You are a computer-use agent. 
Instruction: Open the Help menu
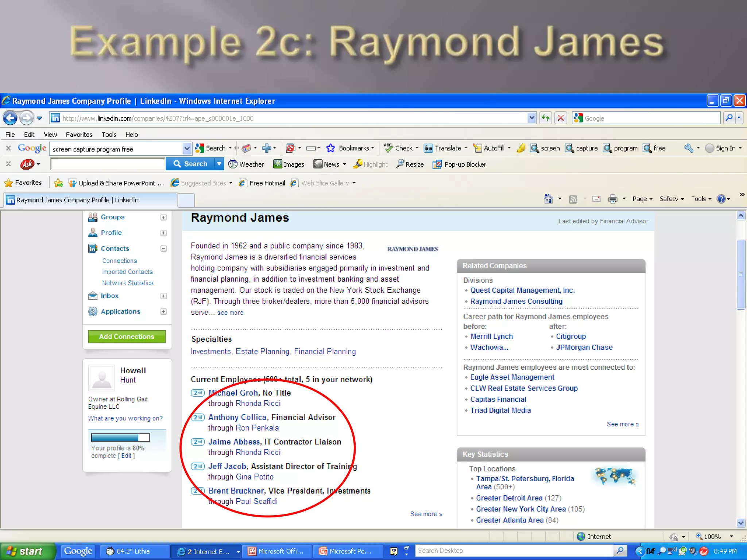tap(132, 135)
